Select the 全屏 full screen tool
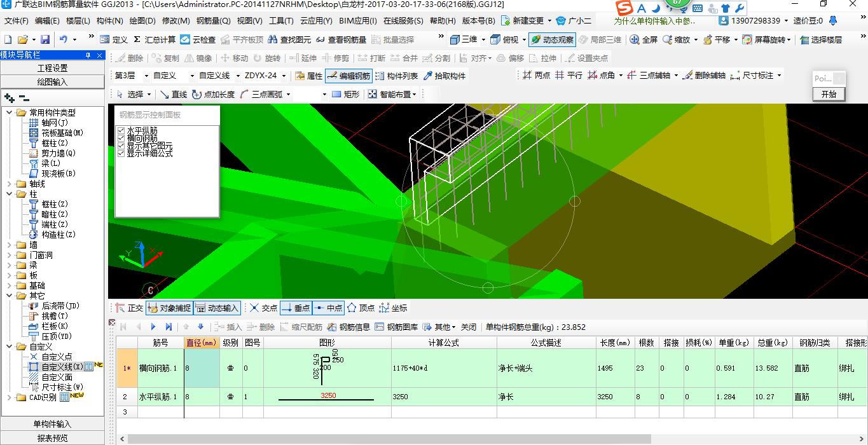The image size is (868, 445). point(644,39)
